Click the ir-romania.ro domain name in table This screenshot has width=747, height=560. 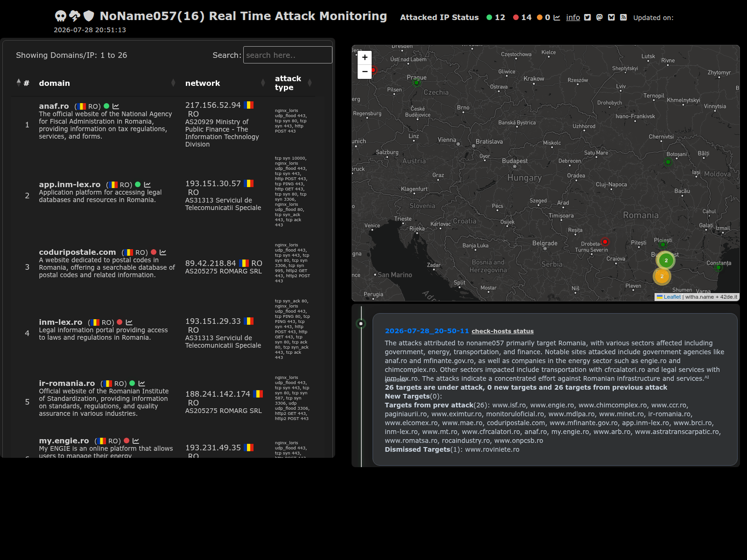(67, 384)
